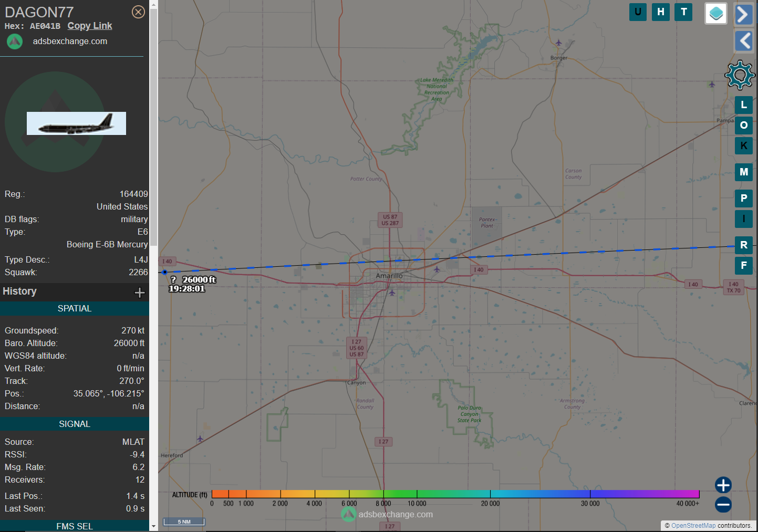Click the altitude color legend bar
This screenshot has width=758, height=532.
(x=455, y=494)
